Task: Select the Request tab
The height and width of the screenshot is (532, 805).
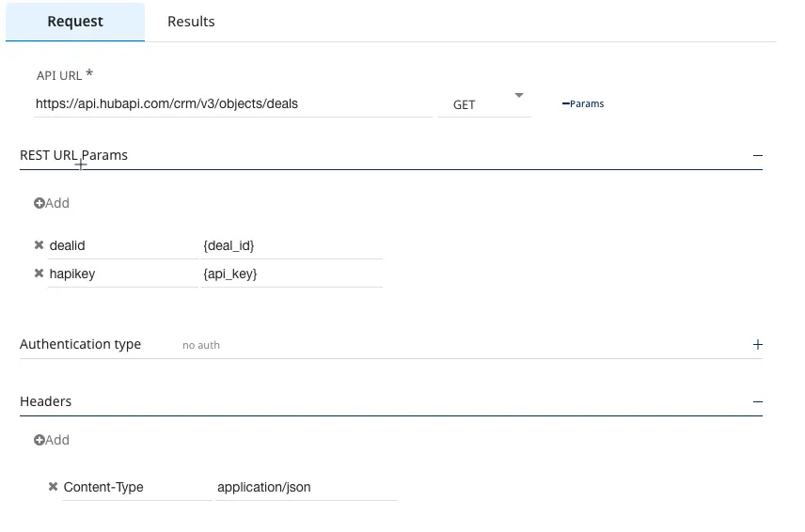Action: coord(75,22)
